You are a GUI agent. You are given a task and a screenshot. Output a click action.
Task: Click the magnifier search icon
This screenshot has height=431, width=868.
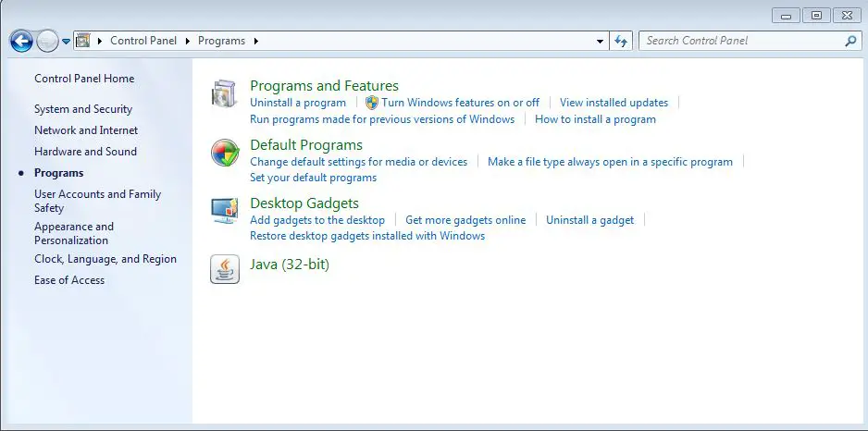click(850, 41)
